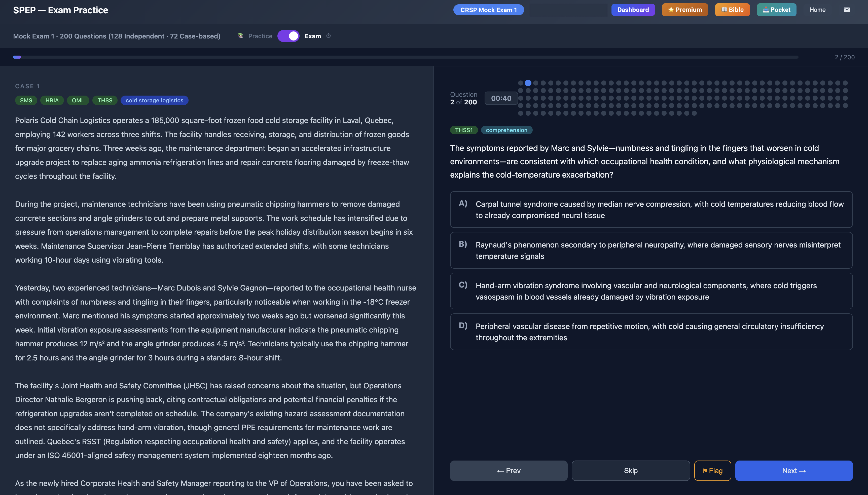
Task: Flag the current question
Action: (x=712, y=471)
